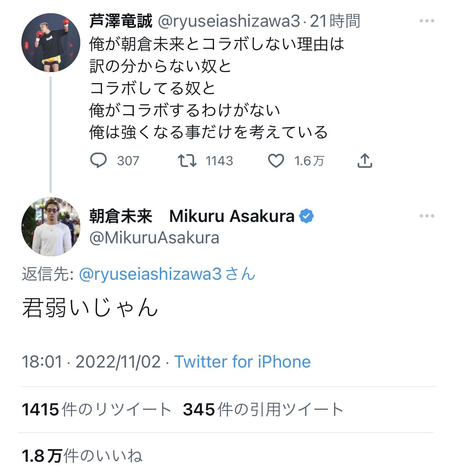Click the name 朝倉未来 Mikuru Asakura

pyautogui.click(x=192, y=216)
